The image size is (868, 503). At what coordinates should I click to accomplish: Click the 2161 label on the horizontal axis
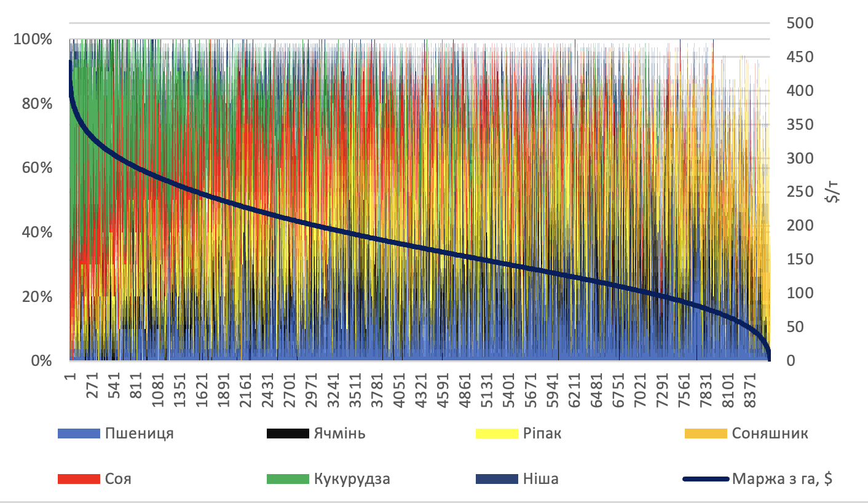pyautogui.click(x=246, y=390)
